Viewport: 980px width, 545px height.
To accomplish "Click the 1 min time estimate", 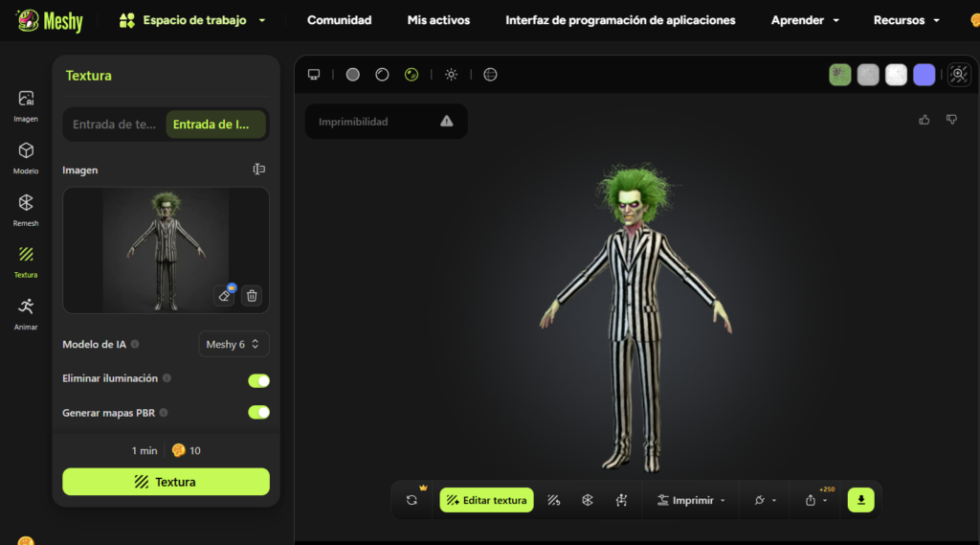I will tap(145, 450).
